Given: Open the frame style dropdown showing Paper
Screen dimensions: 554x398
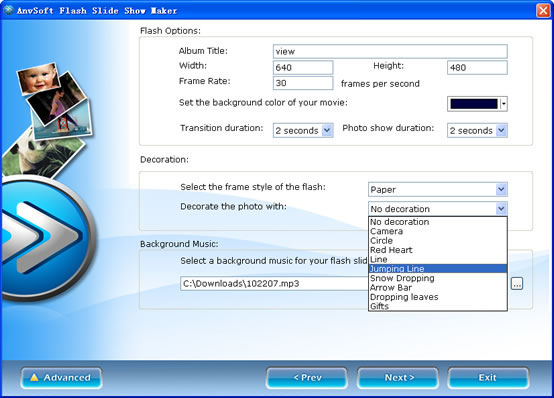Looking at the screenshot, I should click(x=437, y=189).
